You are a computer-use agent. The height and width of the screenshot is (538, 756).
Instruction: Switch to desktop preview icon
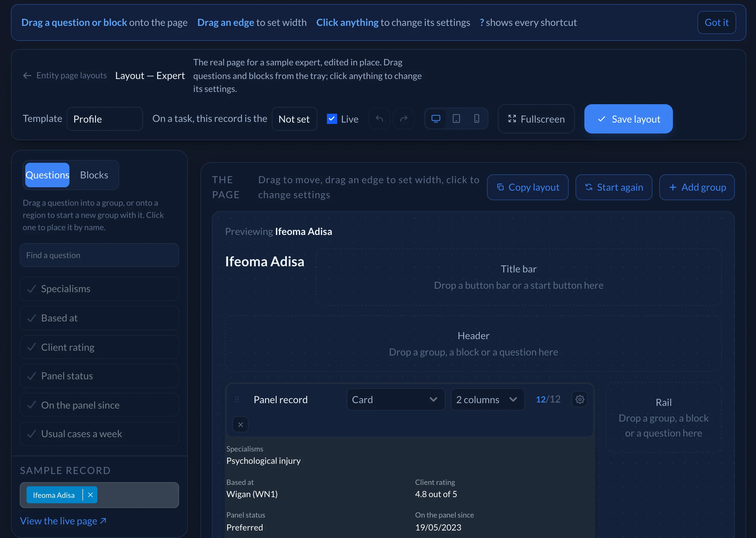436,119
